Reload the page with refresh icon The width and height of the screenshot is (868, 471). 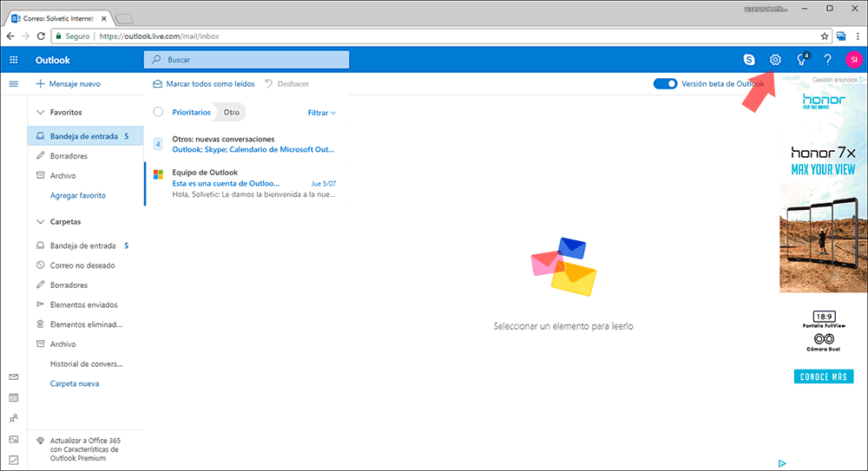[x=41, y=36]
